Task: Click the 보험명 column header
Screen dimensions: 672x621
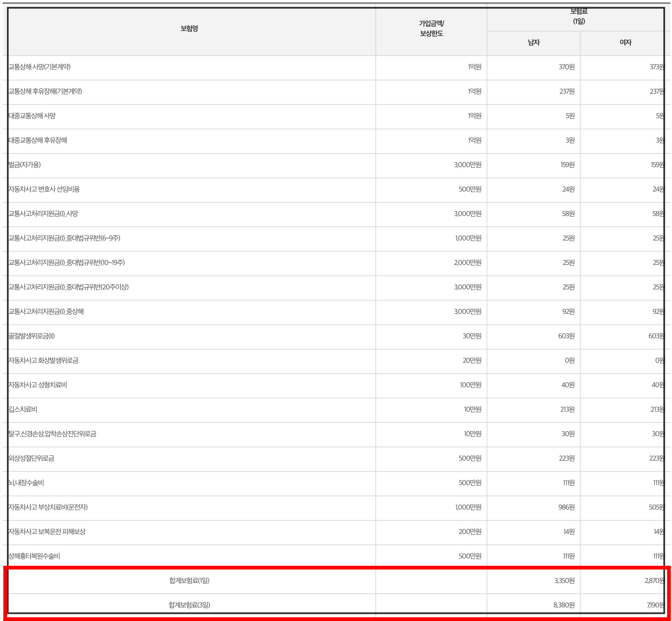Action: [189, 29]
